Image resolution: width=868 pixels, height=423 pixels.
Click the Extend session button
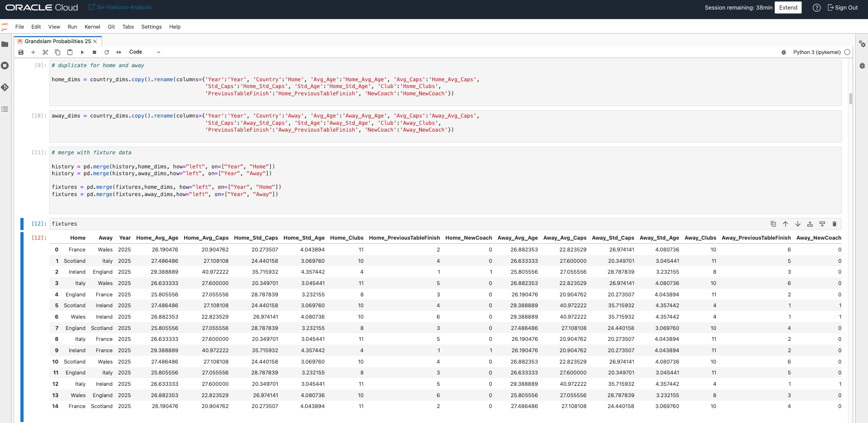(x=788, y=8)
